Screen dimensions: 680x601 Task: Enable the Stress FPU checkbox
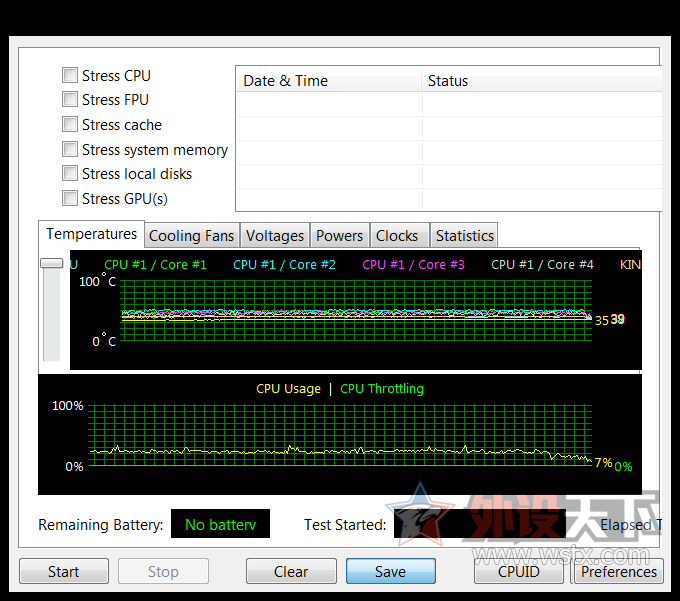pos(70,99)
